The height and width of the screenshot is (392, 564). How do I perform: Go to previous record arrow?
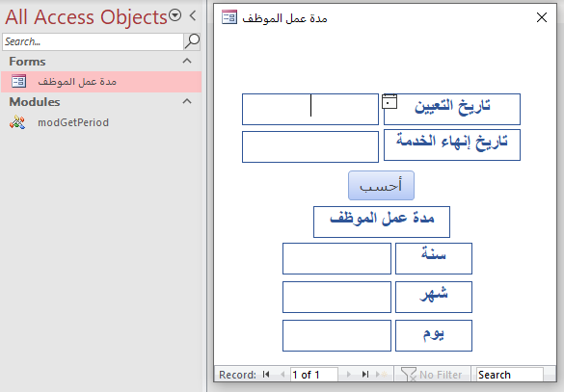pyautogui.click(x=282, y=375)
